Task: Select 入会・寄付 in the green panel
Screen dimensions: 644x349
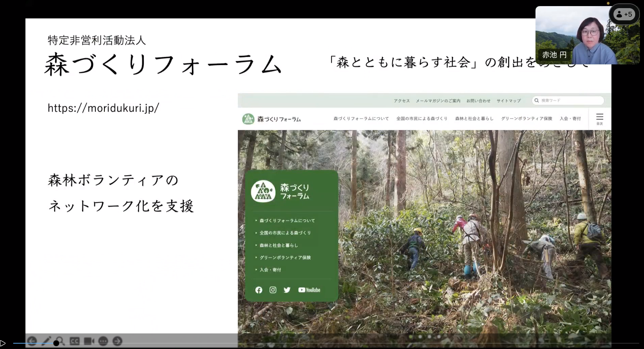Action: 270,270
